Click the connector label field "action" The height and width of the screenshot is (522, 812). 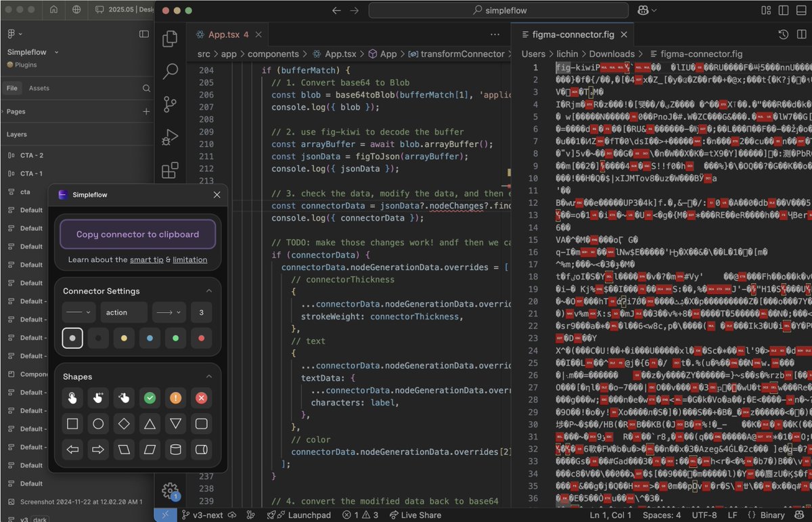click(x=124, y=312)
